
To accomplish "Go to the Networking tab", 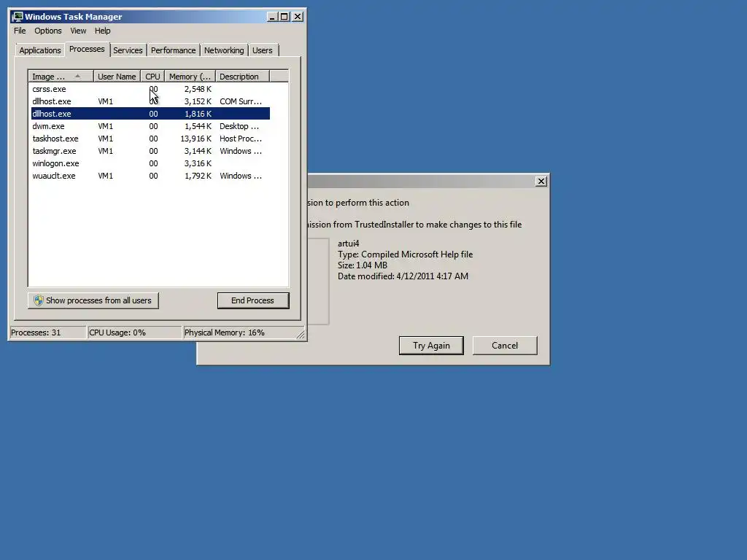I will [x=224, y=50].
